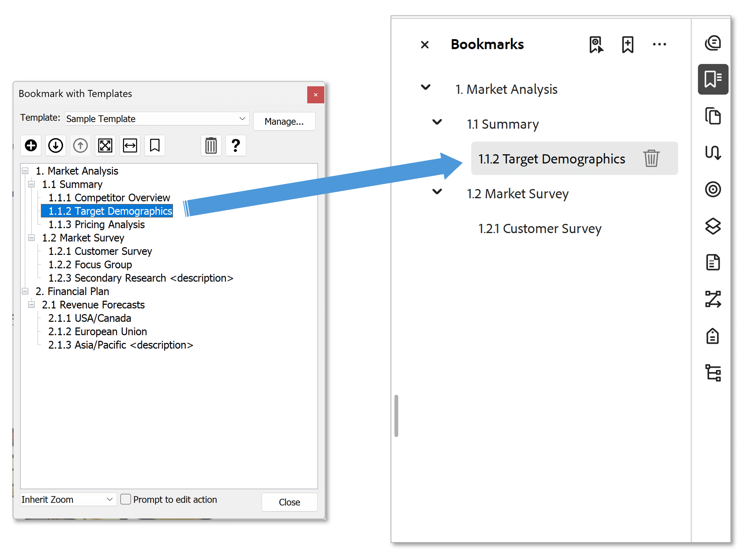Select the Comments icon in the right sidebar
Viewport: 748px width, 560px height.
pos(713,43)
